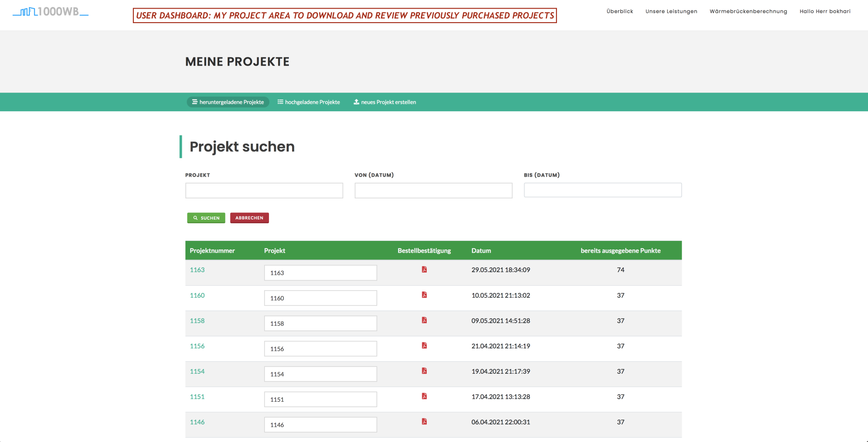Open PDF order confirmation for project 1163
The height and width of the screenshot is (442, 868).
[x=424, y=270]
